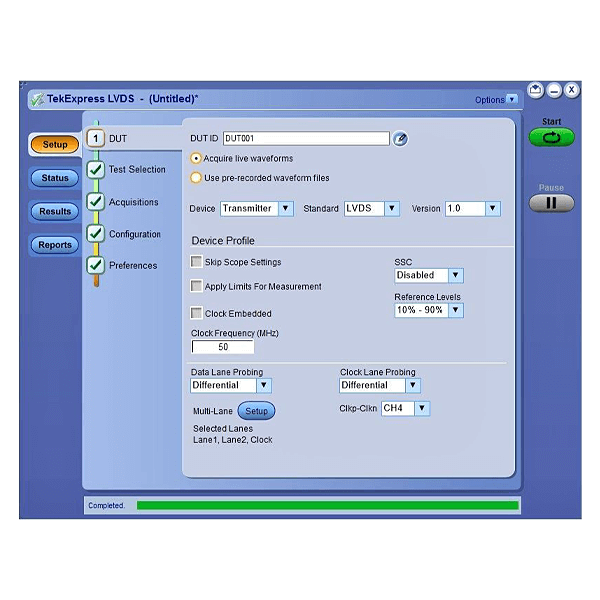The height and width of the screenshot is (600, 600).
Task: Open the Device Transmitter dropdown
Action: [256, 209]
